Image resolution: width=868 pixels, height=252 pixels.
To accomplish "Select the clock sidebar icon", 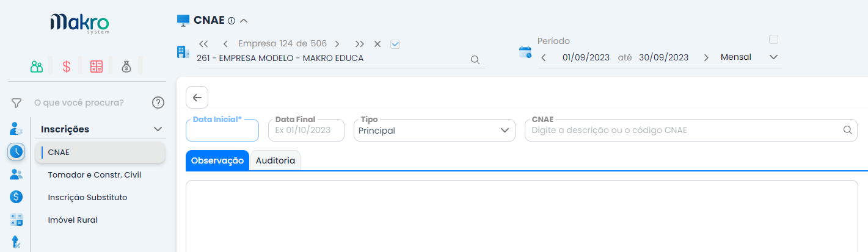I will (16, 152).
